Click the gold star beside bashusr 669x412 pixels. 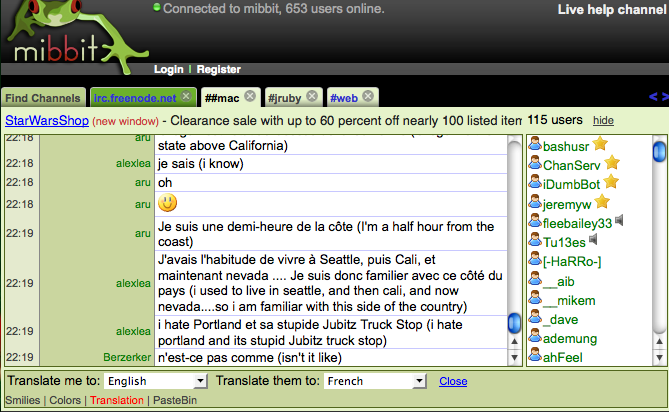click(600, 144)
